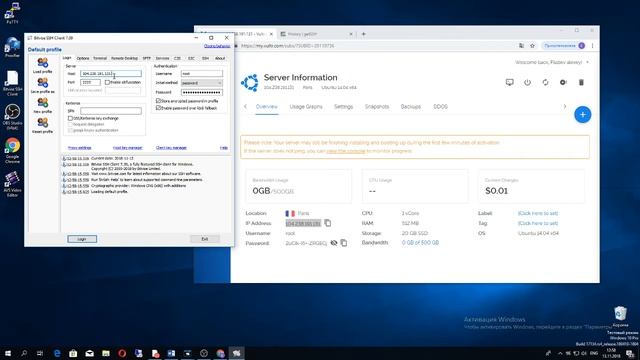Open the Backups tab
The image size is (640, 360).
pyautogui.click(x=411, y=107)
